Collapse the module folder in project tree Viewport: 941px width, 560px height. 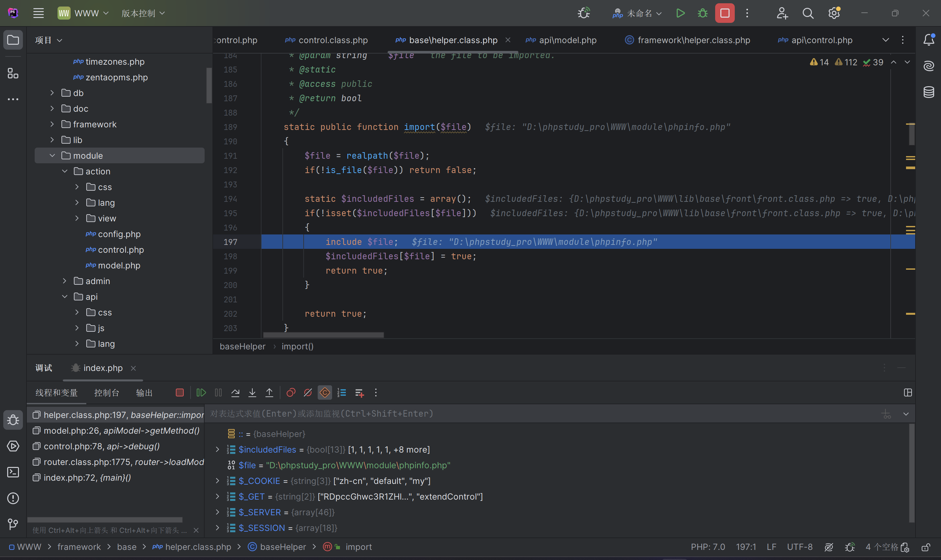(53, 155)
